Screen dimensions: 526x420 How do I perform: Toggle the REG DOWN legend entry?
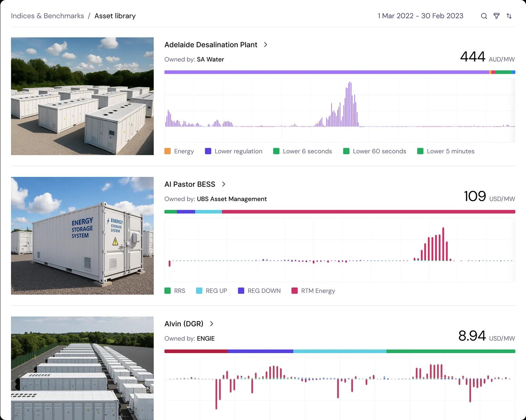[x=259, y=291]
